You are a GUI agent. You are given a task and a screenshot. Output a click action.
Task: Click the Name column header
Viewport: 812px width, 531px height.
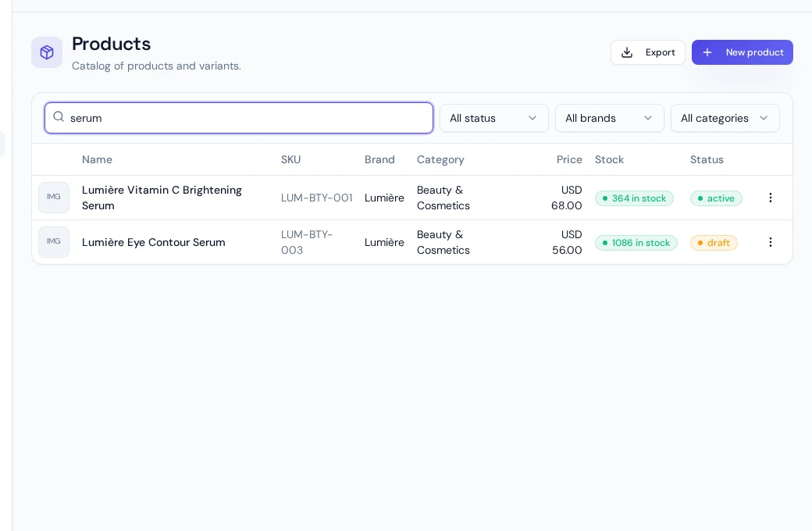[x=97, y=159]
